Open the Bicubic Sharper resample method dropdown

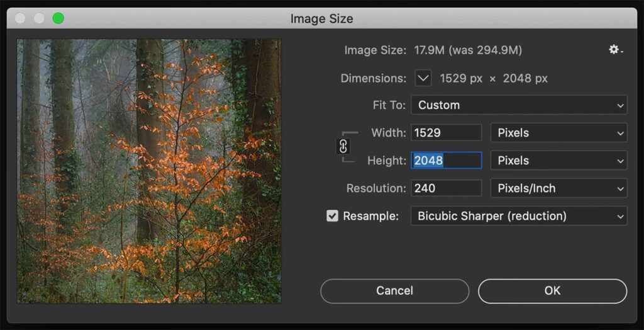click(x=519, y=216)
